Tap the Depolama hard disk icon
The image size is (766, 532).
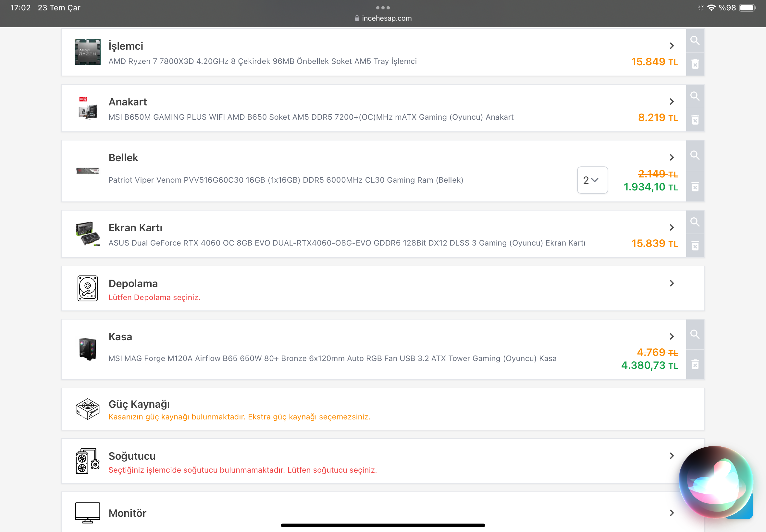[87, 288]
